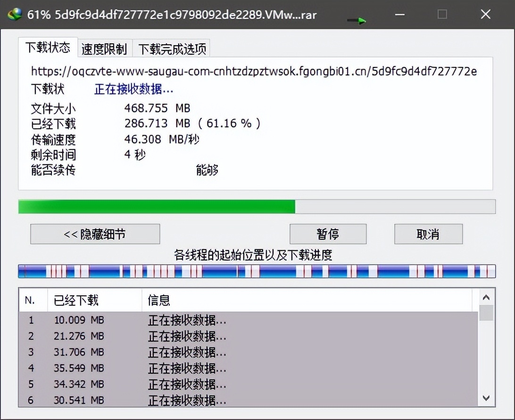Cancel the download with 取消 button

tap(428, 234)
